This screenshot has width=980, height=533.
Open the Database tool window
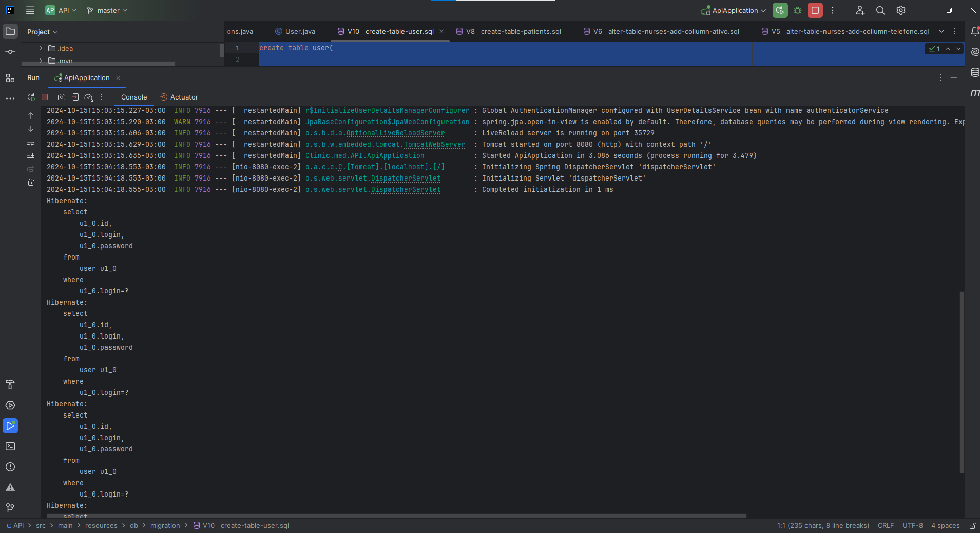pyautogui.click(x=975, y=72)
